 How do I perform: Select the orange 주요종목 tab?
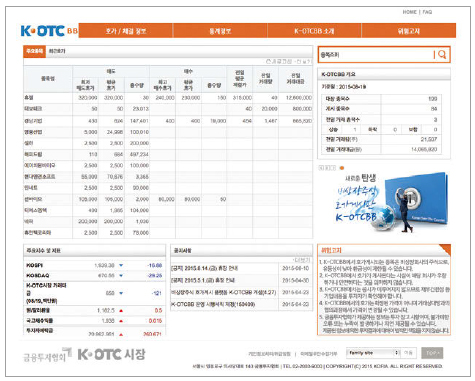pos(34,51)
